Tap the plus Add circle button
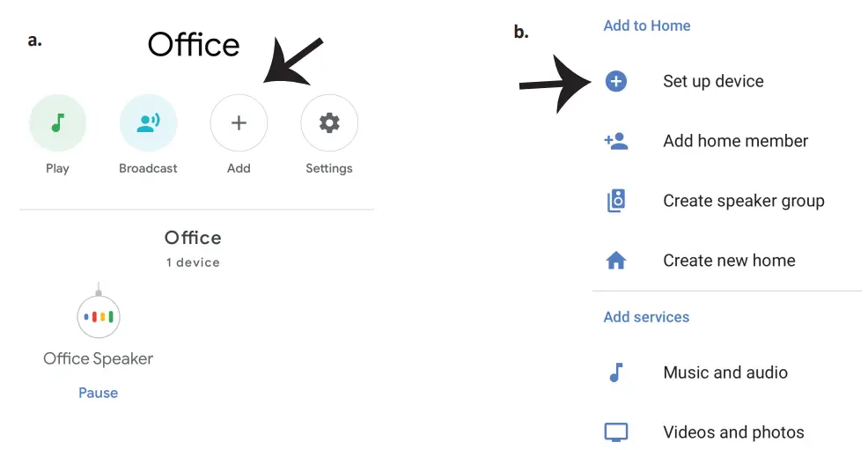Screen dimensions: 868x450 [239, 123]
